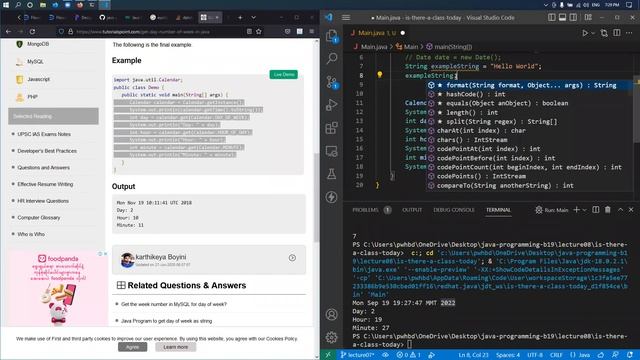Open the Remote Explorer view
Image resolution: width=640 pixels, height=360 pixels.
(x=331, y=151)
